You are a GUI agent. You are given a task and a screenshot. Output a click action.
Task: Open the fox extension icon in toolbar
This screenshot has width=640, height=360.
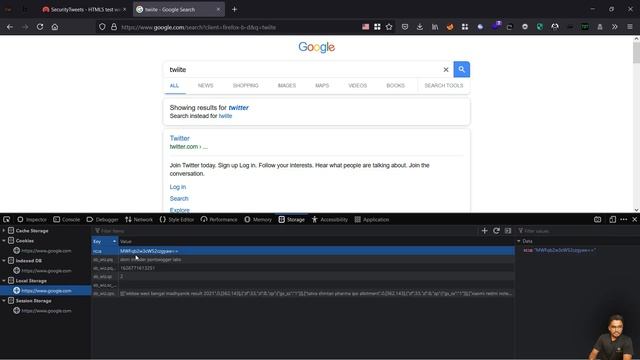[x=450, y=27]
